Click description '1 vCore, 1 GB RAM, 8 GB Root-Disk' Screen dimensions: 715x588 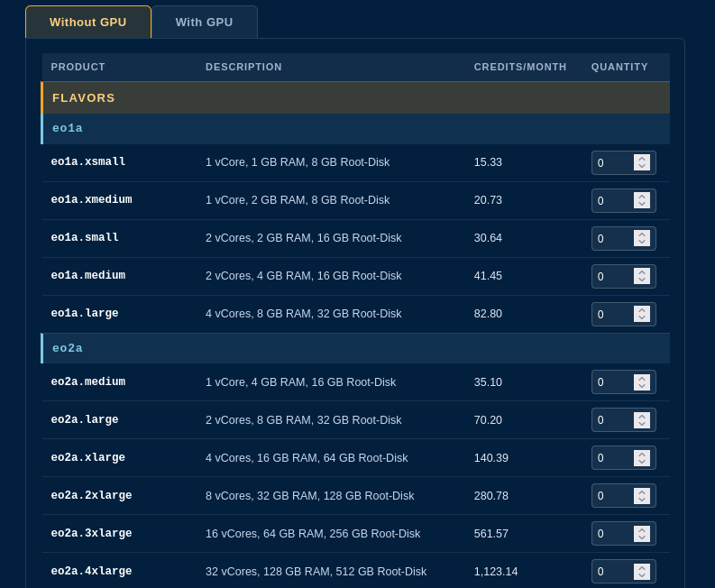point(298,162)
